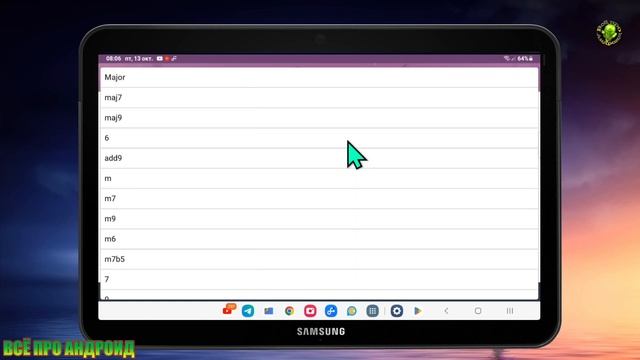Select the maj9 chord type
The image size is (640, 360).
click(x=319, y=118)
